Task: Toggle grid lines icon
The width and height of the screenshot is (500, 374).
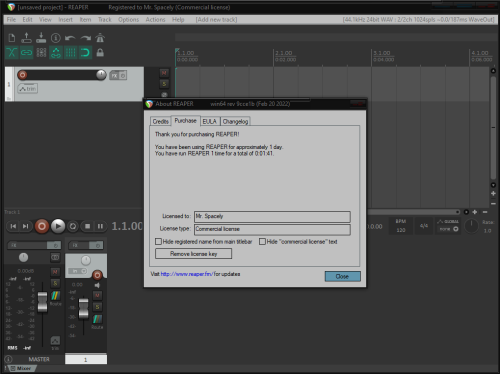Action: (x=70, y=53)
